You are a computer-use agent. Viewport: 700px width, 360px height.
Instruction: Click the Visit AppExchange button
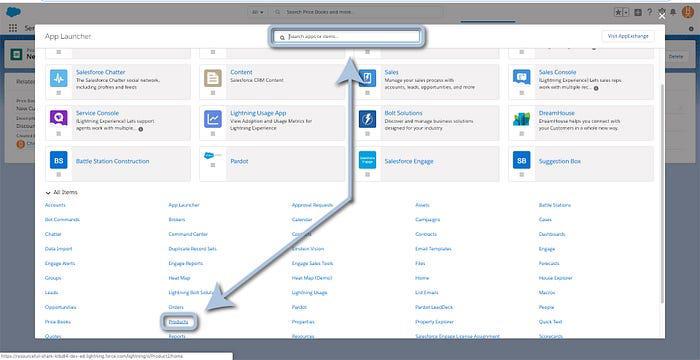pos(628,36)
